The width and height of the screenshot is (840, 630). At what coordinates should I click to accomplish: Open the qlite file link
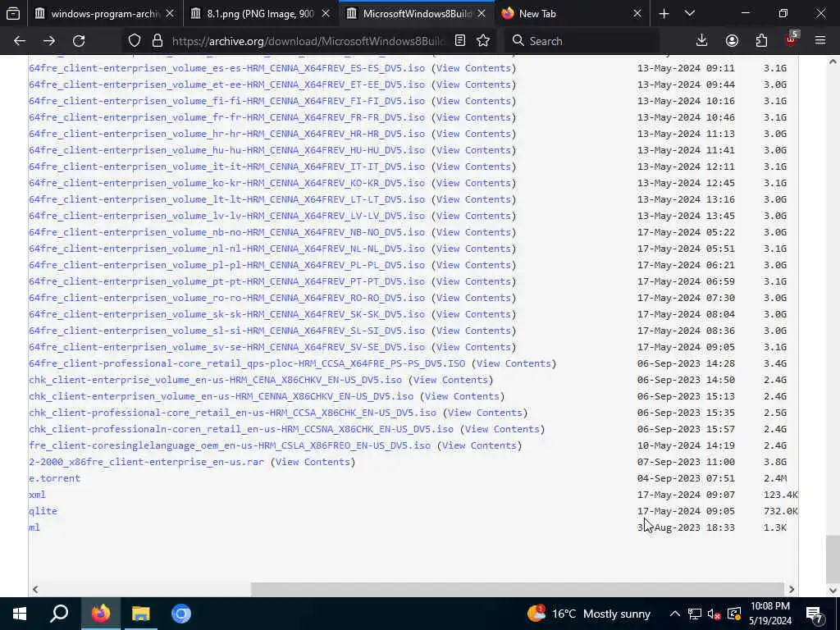[x=43, y=511]
